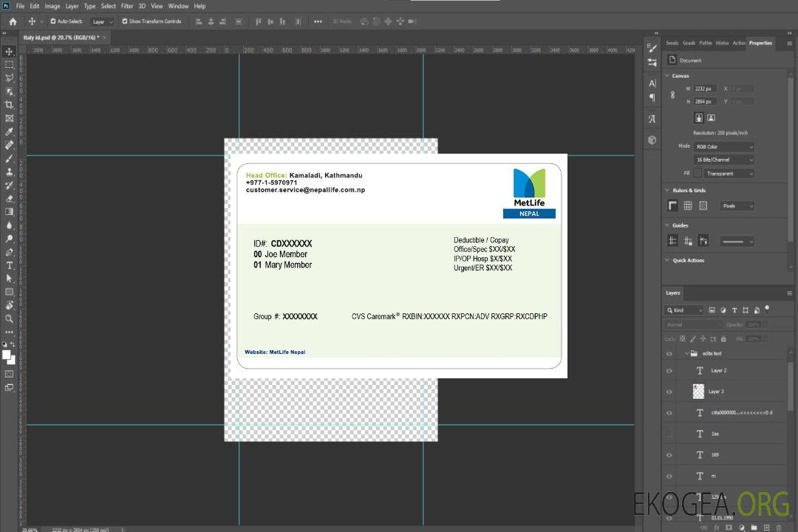Select the Zoom tool
The image size is (798, 532).
[x=9, y=318]
